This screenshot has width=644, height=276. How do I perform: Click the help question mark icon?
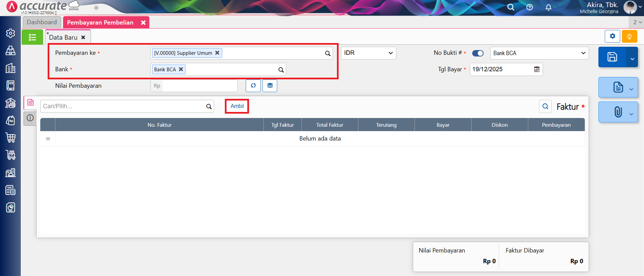pos(530,7)
